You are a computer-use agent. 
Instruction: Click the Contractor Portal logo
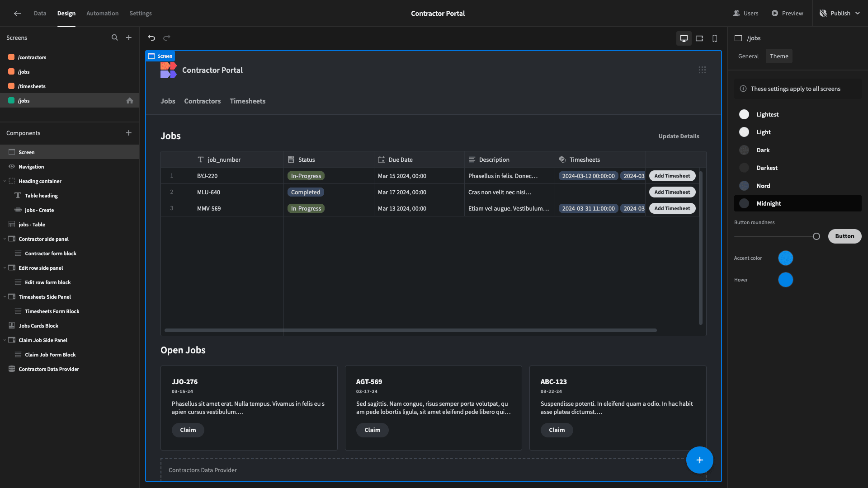[x=168, y=70]
